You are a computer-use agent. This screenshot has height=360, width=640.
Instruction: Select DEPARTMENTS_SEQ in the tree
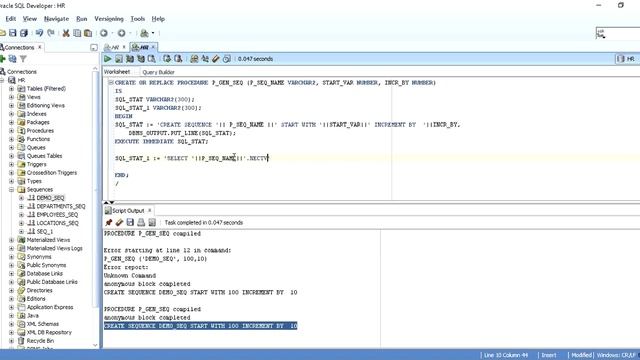coord(61,206)
